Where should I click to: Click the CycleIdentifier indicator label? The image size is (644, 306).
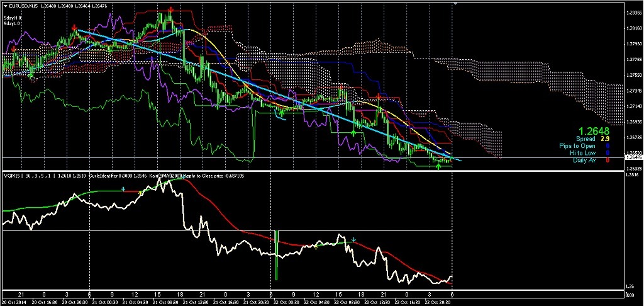tap(102, 176)
